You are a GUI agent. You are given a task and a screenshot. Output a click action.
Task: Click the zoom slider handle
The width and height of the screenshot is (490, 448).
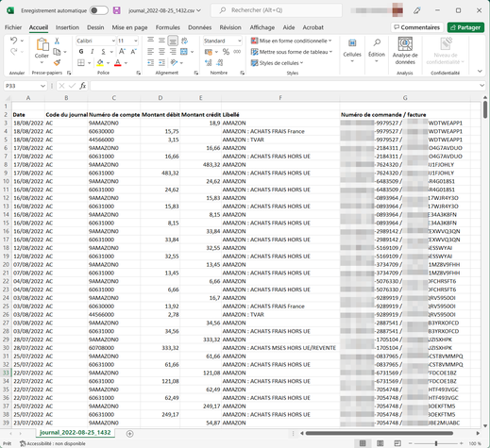(436, 443)
